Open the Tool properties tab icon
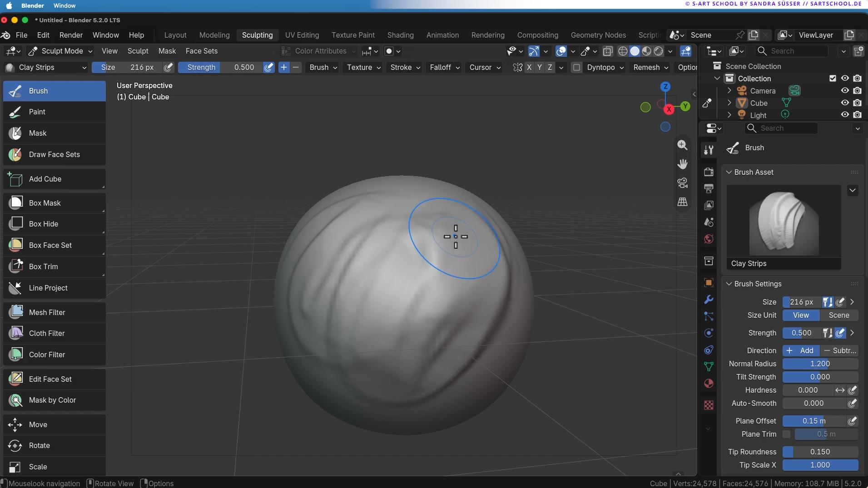 coord(709,150)
